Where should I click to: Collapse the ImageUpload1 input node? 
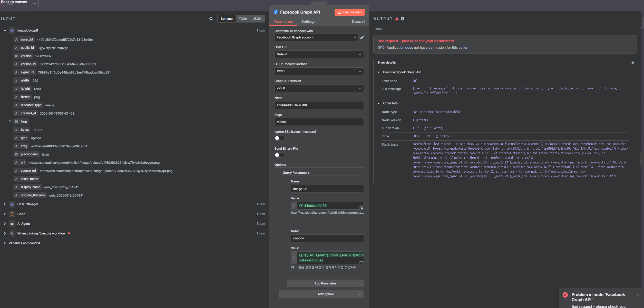5,30
